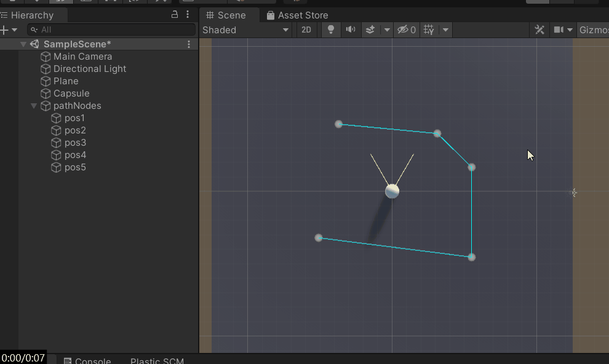Toggle scene effects icon
The width and height of the screenshot is (609, 364).
click(370, 30)
